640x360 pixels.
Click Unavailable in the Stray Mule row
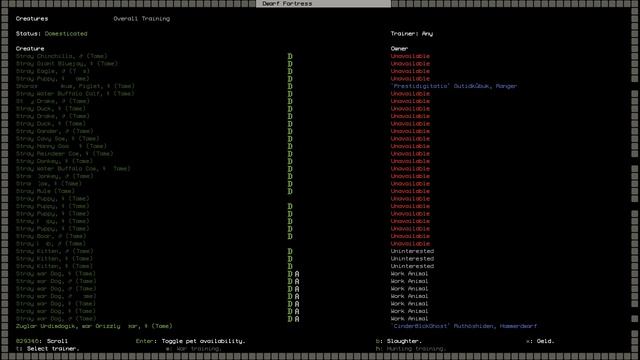410,191
